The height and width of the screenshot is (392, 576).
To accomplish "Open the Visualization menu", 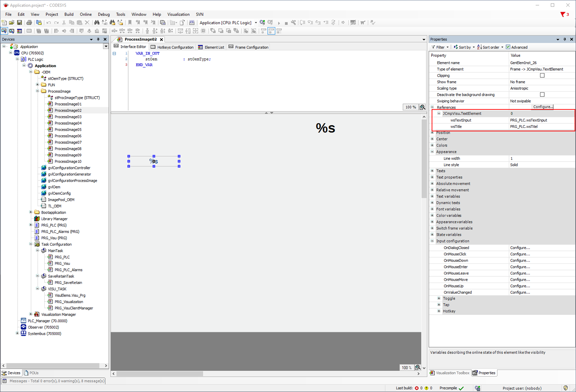I will (x=178, y=14).
